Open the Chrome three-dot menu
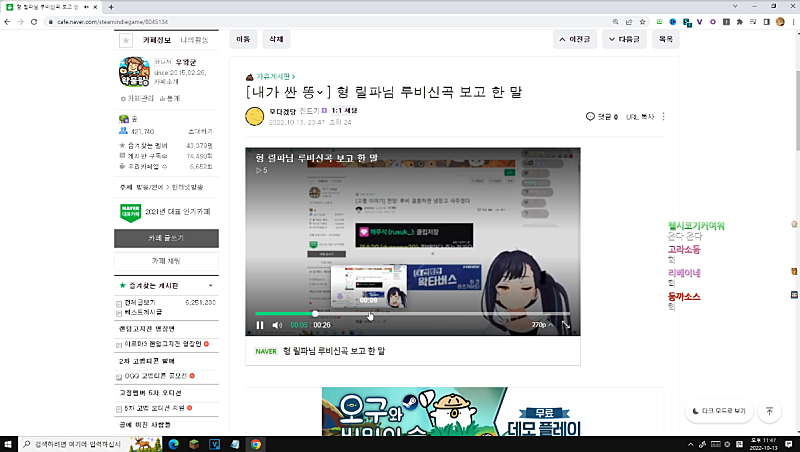800x452 pixels. 793,22
